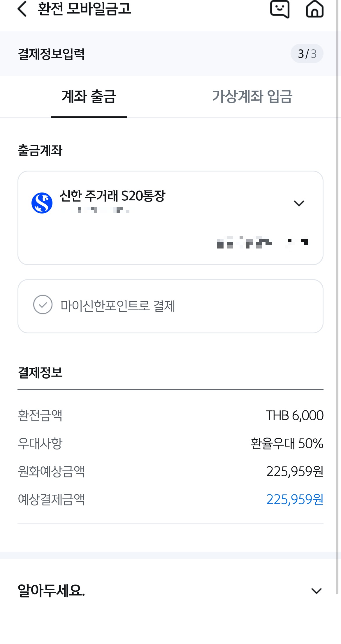Screen dimensions: 341x644
Task: Tap the Shinhan bank logo icon
Action: point(42,203)
